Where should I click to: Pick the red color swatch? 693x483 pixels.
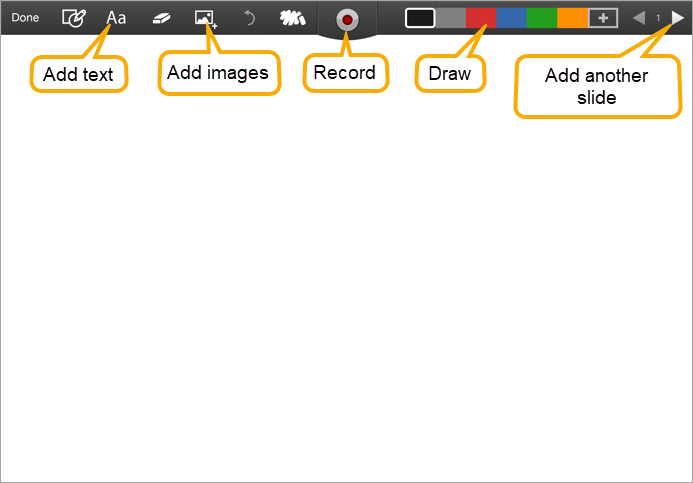(481, 18)
